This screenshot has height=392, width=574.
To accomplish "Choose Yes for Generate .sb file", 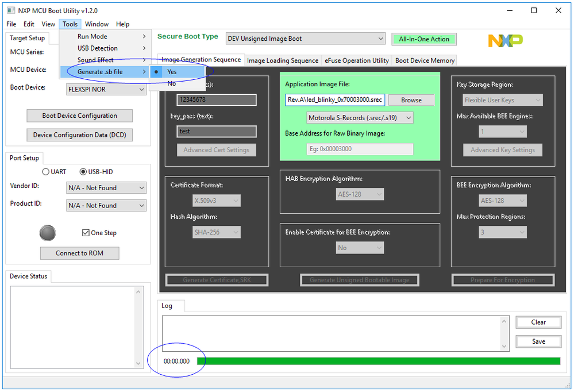I will 177,72.
